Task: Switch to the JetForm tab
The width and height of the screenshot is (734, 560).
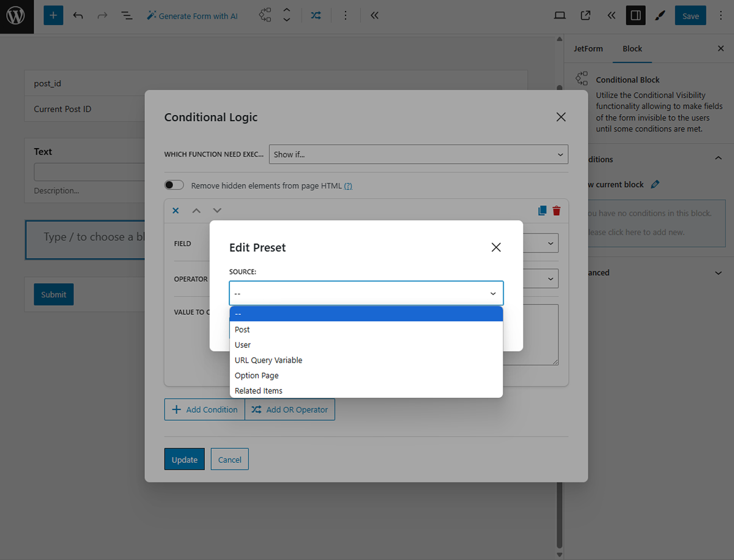Action: [x=588, y=48]
